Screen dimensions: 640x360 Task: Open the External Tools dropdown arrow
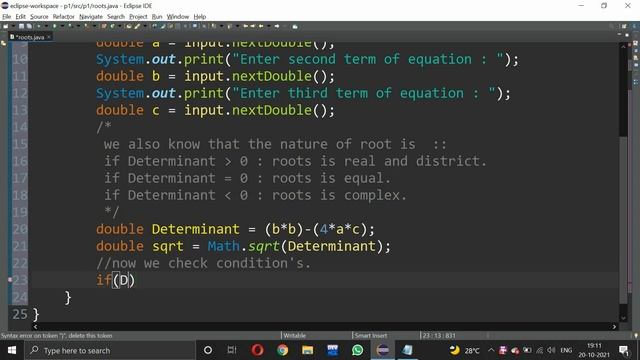pos(94,26)
